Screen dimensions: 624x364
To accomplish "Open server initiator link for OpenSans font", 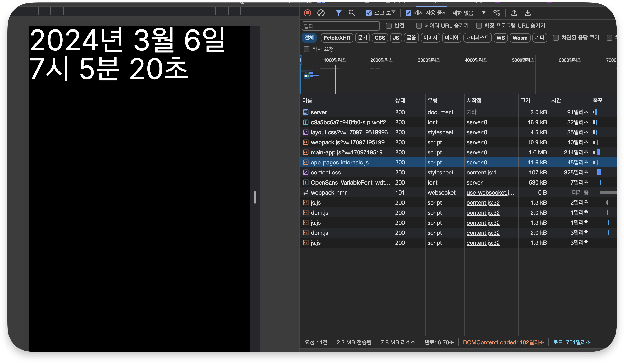I will pos(474,183).
